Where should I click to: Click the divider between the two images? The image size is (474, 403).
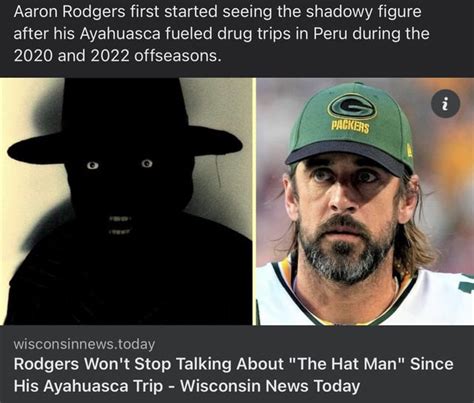coord(255,201)
